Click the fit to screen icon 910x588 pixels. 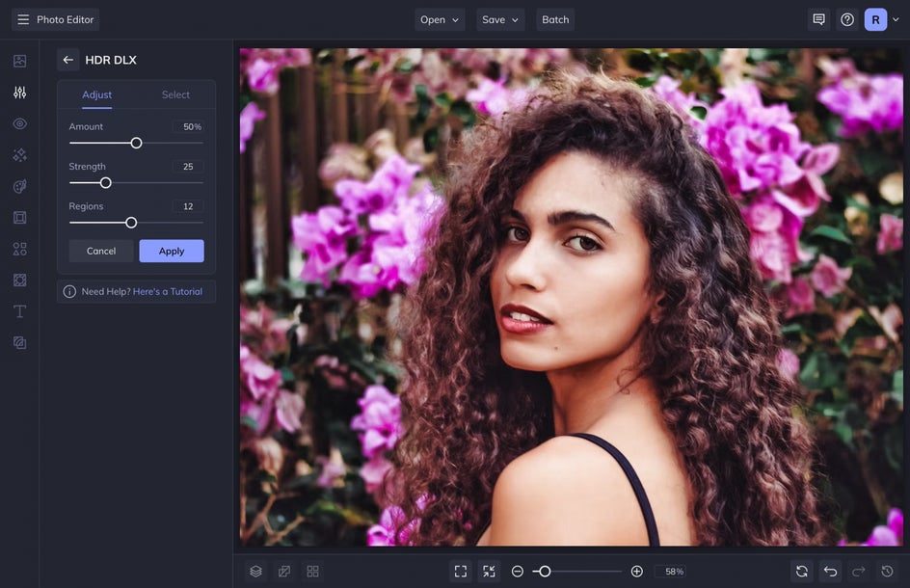[x=461, y=572]
